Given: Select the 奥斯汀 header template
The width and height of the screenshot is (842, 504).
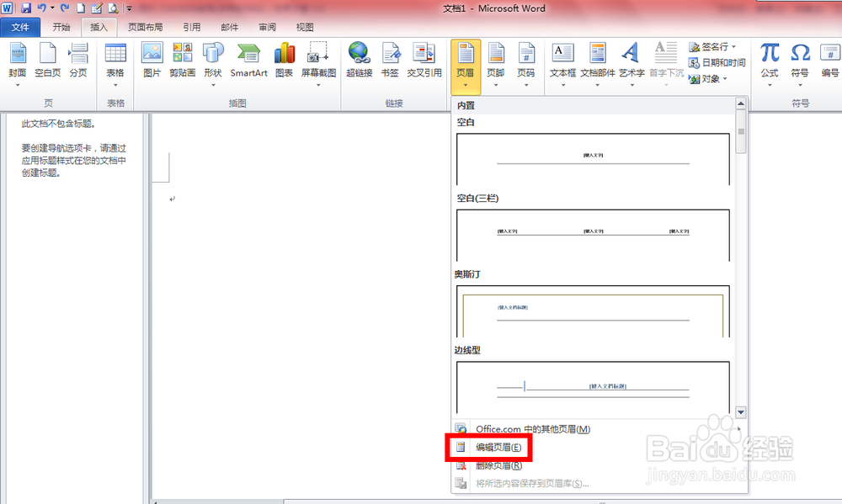Looking at the screenshot, I should point(593,310).
